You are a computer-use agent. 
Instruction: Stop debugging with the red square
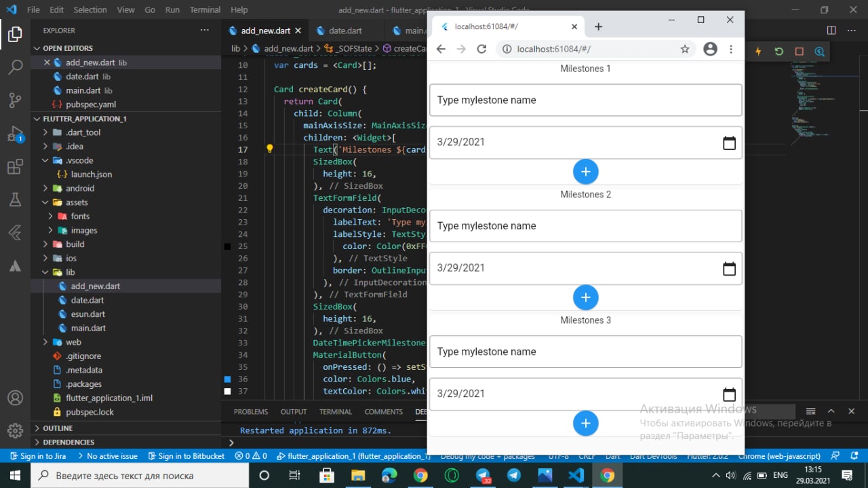pos(799,52)
